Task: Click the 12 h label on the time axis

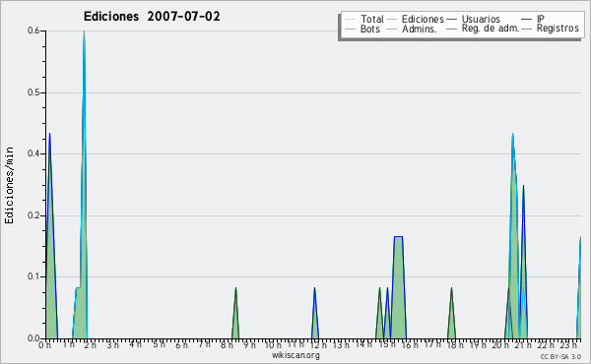Action: (318, 344)
